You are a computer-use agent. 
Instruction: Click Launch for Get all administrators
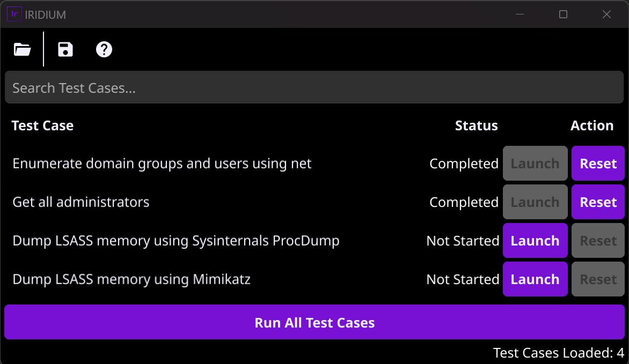coord(535,202)
